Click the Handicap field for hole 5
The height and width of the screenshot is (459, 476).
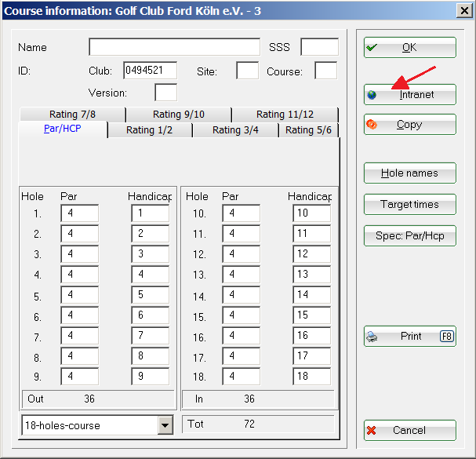click(151, 295)
